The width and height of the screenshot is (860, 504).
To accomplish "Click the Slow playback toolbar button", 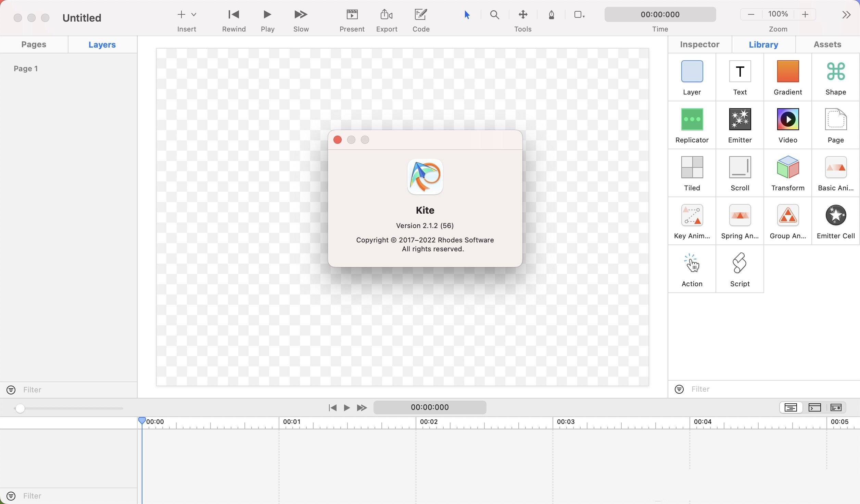I will (301, 14).
